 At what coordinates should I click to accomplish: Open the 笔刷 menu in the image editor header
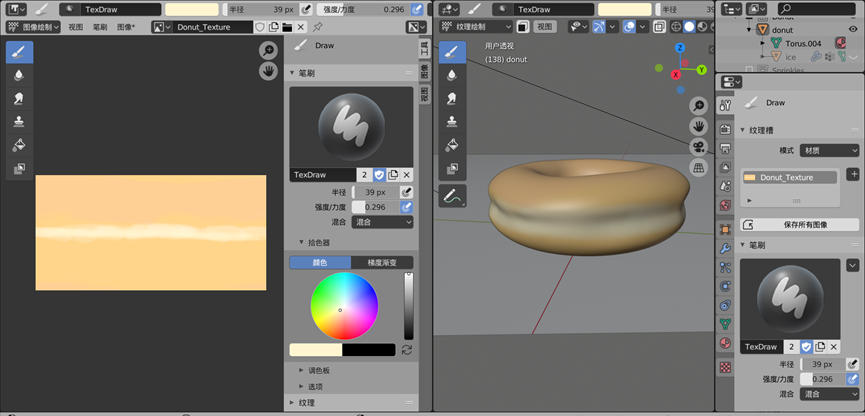100,27
